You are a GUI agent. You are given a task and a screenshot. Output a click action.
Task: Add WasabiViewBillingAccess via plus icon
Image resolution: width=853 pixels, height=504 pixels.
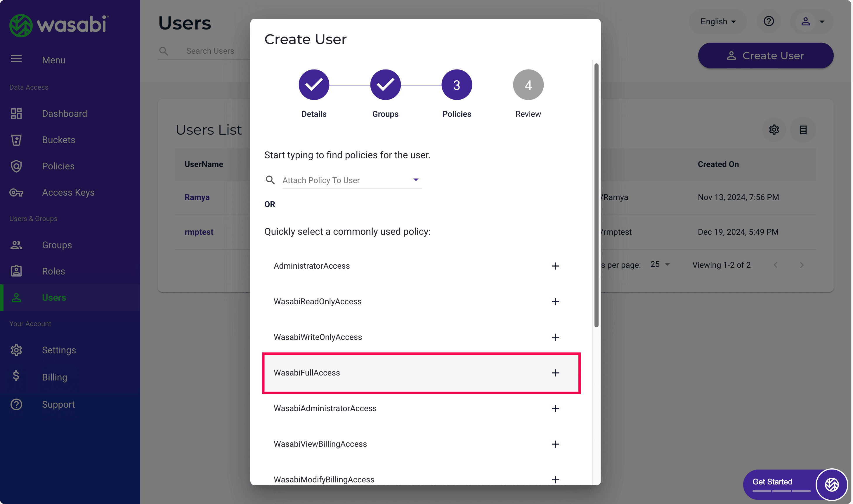point(555,444)
